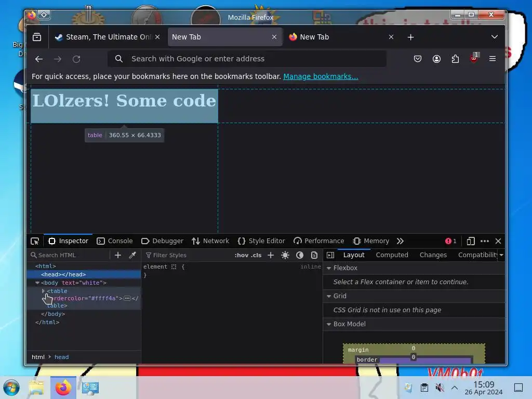Expand the table's collapsed children ellipsis
Screen dimensions: 532x399
point(127,298)
